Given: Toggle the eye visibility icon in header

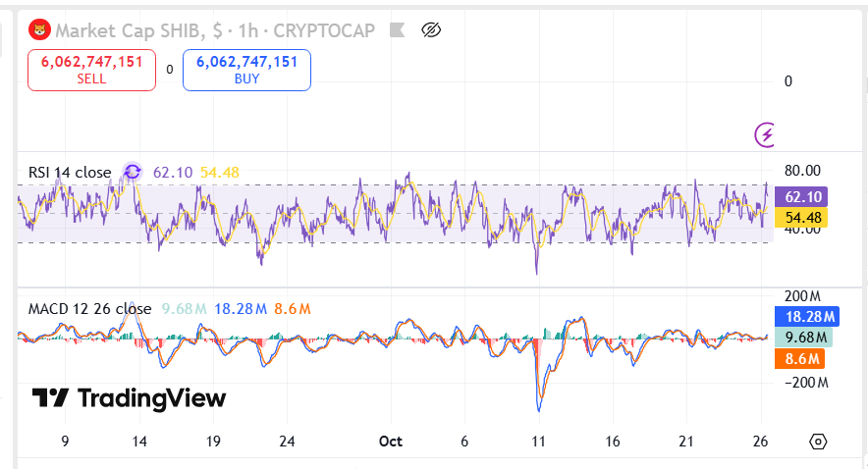Looking at the screenshot, I should coord(431,30).
